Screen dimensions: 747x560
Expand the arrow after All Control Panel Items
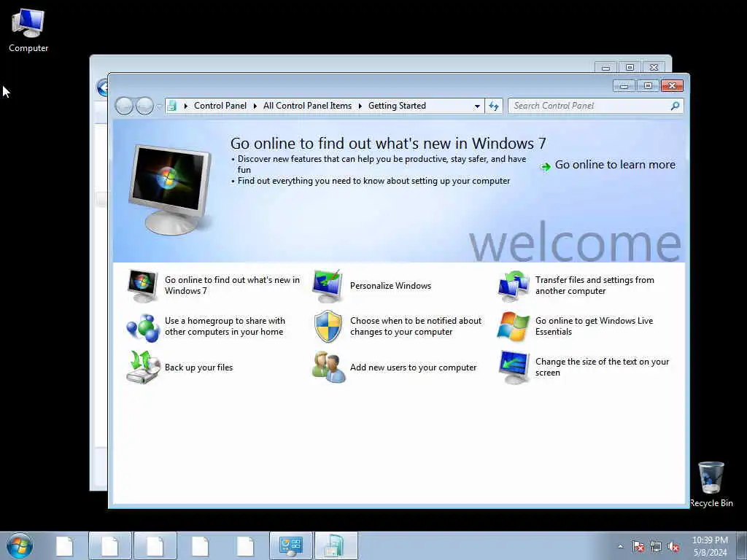pyautogui.click(x=360, y=106)
